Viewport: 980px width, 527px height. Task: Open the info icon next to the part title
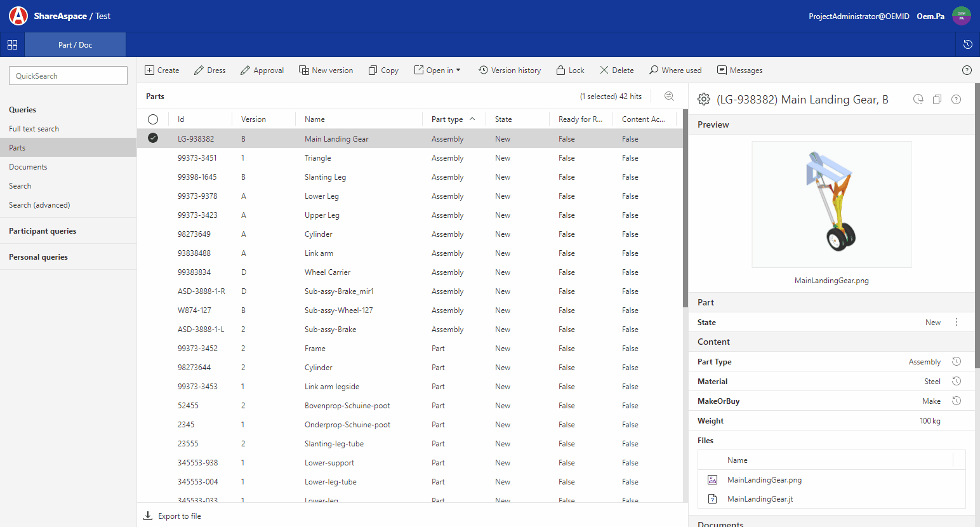point(918,99)
